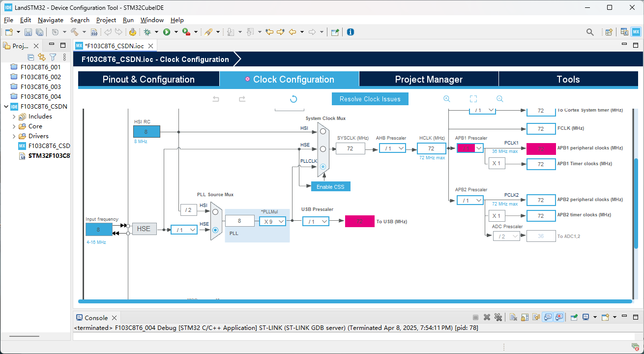Open the AHB Prescaler dropdown
Viewport: 644px width, 354px height.
click(x=392, y=148)
